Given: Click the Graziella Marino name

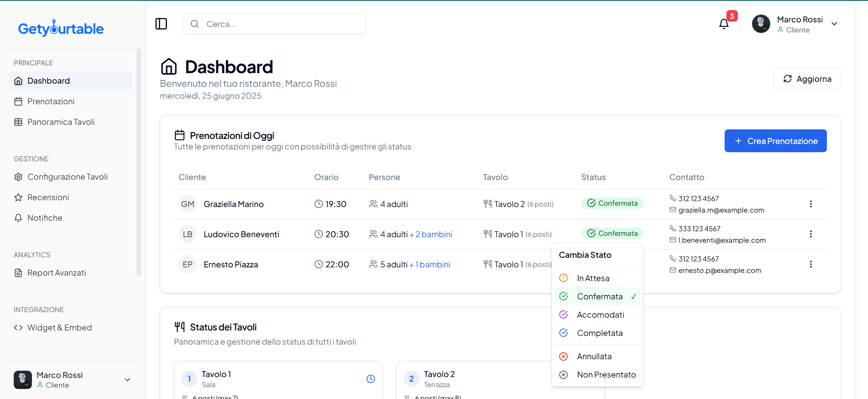Looking at the screenshot, I should tap(233, 204).
